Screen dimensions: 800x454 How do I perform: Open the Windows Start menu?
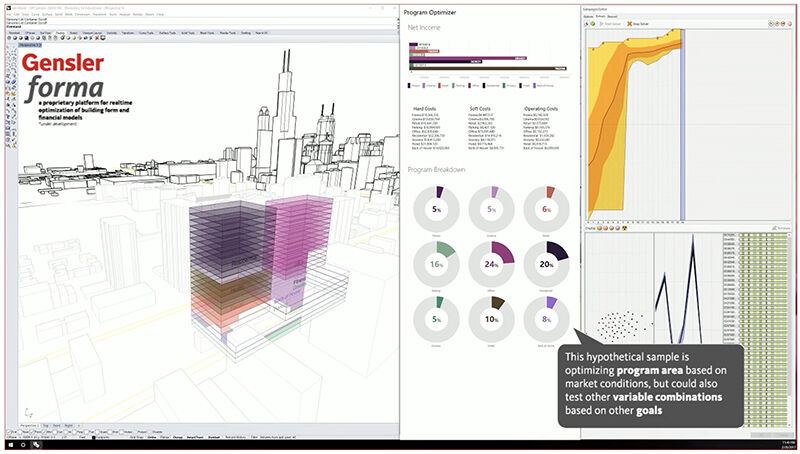[11, 445]
